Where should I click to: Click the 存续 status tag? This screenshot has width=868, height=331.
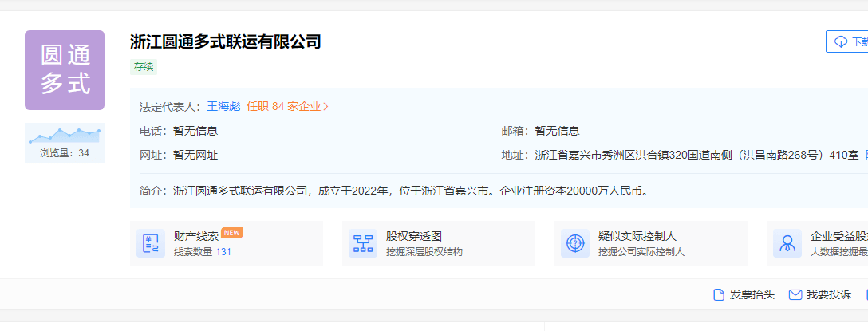coord(144,67)
